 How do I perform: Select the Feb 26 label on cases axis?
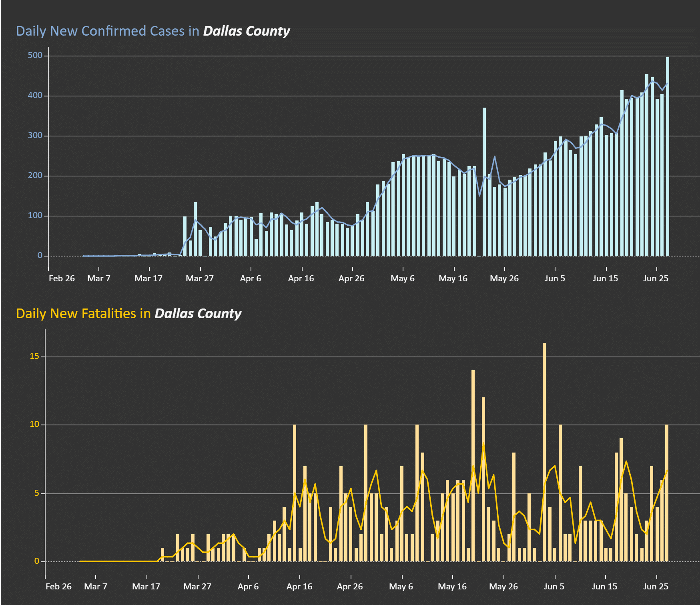pos(62,278)
